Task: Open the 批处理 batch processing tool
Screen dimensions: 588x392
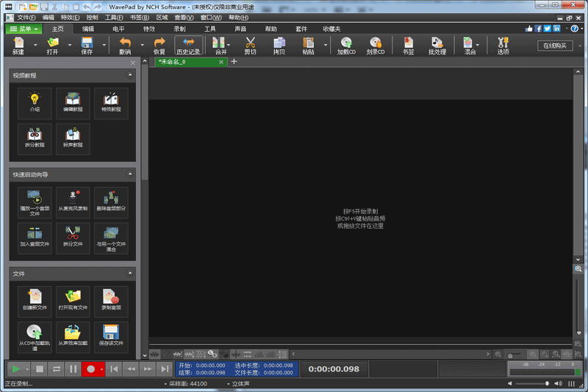Action: [x=438, y=46]
